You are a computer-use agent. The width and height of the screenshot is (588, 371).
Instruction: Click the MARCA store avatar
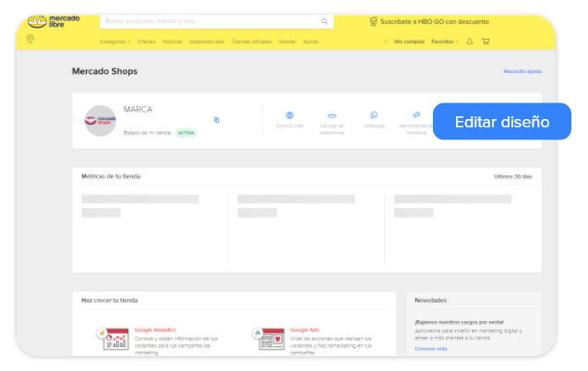point(100,121)
